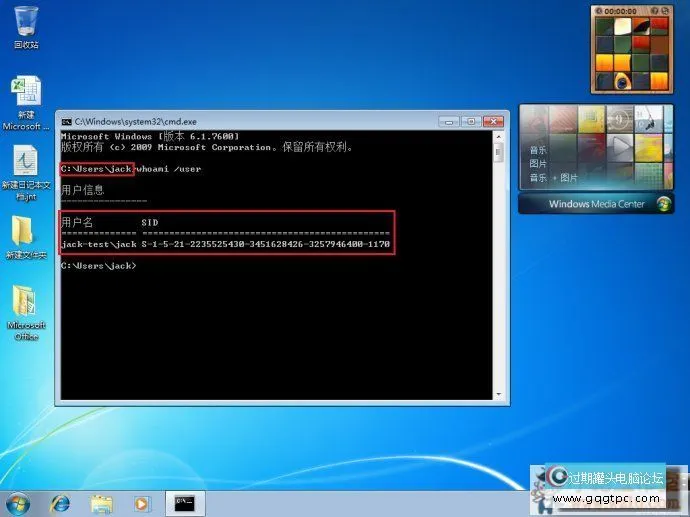Open the Windows Start menu orb
Image resolution: width=690 pixels, height=517 pixels.
[x=19, y=502]
